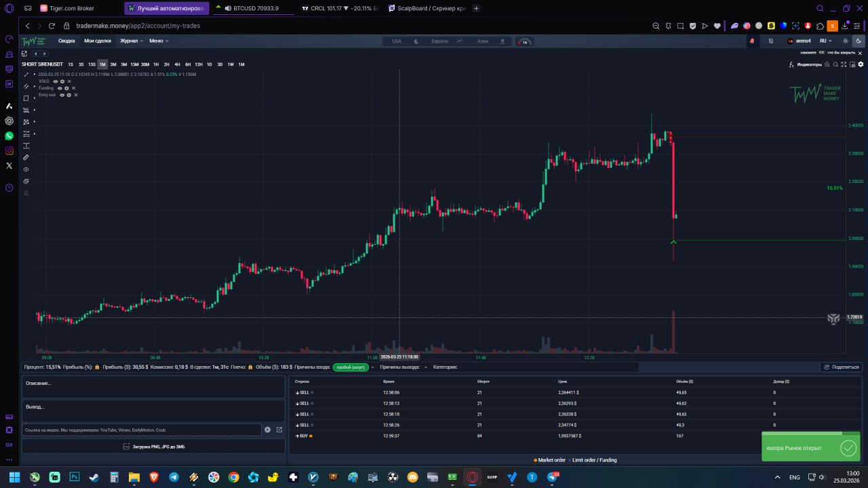Screen dimensions: 868x488
Task: Open the Журнал dropdown menu
Action: (132, 41)
